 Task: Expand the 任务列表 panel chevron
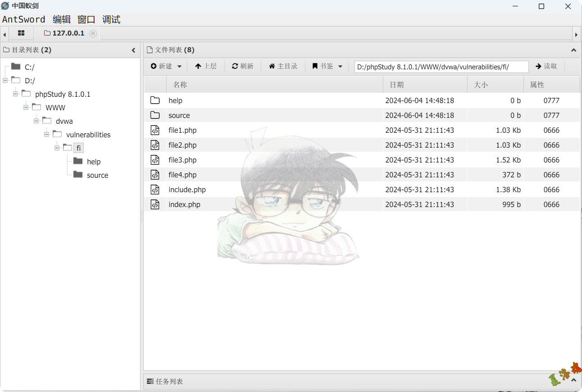coord(574,380)
